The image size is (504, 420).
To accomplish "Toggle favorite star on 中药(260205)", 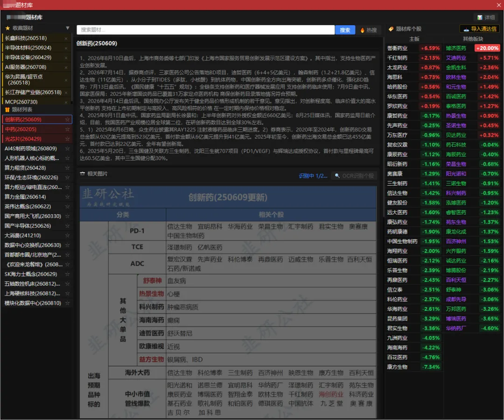I will [x=67, y=129].
